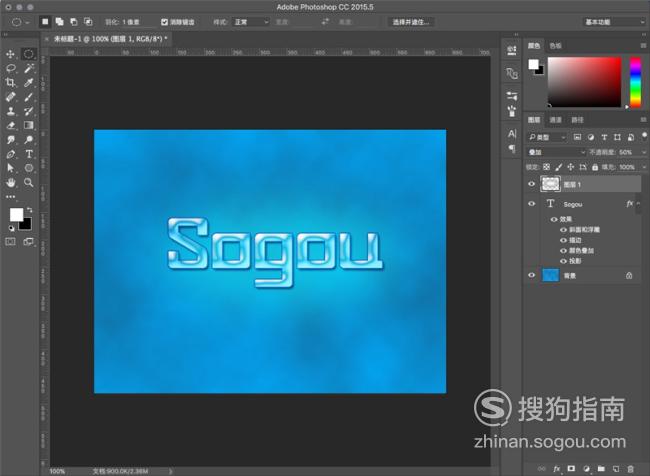Select the Gradient tool

[29, 125]
